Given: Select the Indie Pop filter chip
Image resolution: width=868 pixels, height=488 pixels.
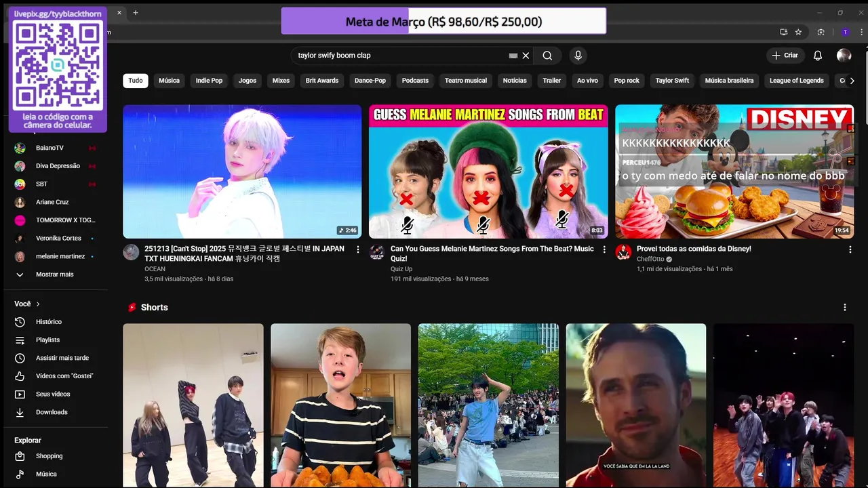Looking at the screenshot, I should [x=209, y=81].
